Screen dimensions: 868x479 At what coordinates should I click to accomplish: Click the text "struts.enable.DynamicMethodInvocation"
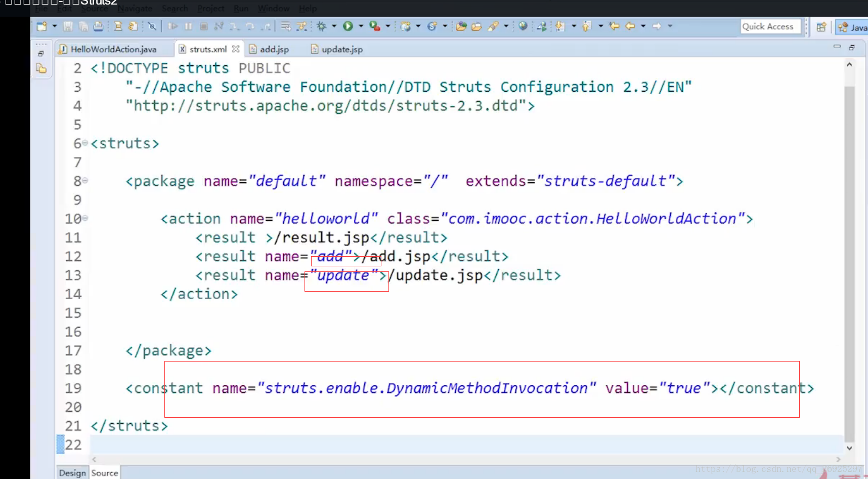[x=426, y=388]
